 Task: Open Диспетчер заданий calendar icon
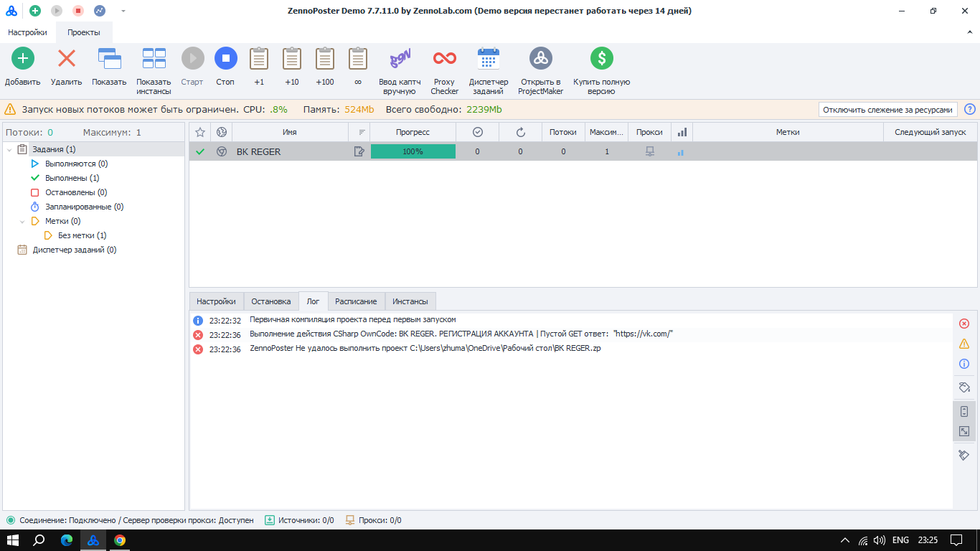pyautogui.click(x=489, y=58)
